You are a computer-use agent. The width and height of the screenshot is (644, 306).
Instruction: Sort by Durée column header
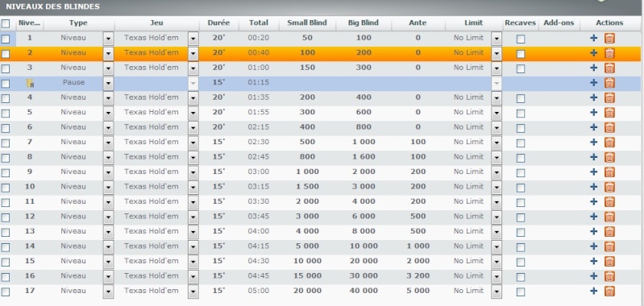click(x=218, y=23)
